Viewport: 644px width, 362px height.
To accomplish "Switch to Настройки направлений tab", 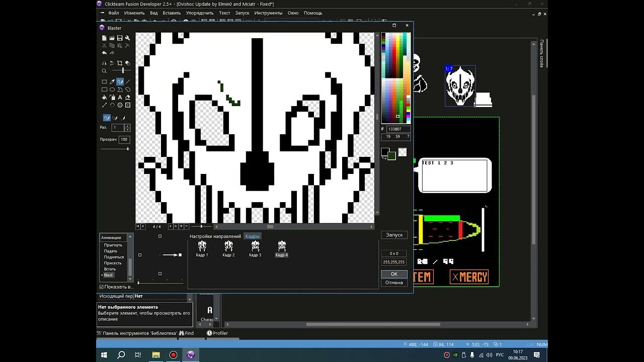I will [215, 236].
